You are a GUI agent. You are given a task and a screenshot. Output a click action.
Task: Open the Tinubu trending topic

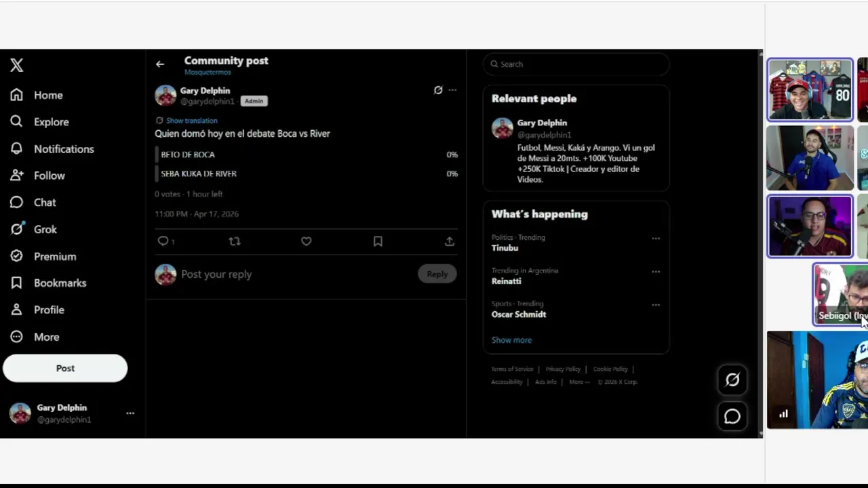[x=505, y=248]
